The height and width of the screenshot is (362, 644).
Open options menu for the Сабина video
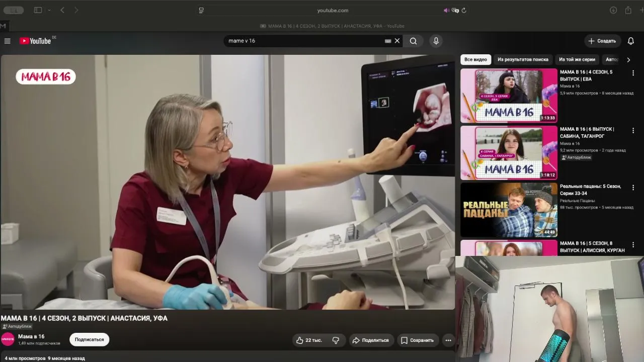click(633, 130)
